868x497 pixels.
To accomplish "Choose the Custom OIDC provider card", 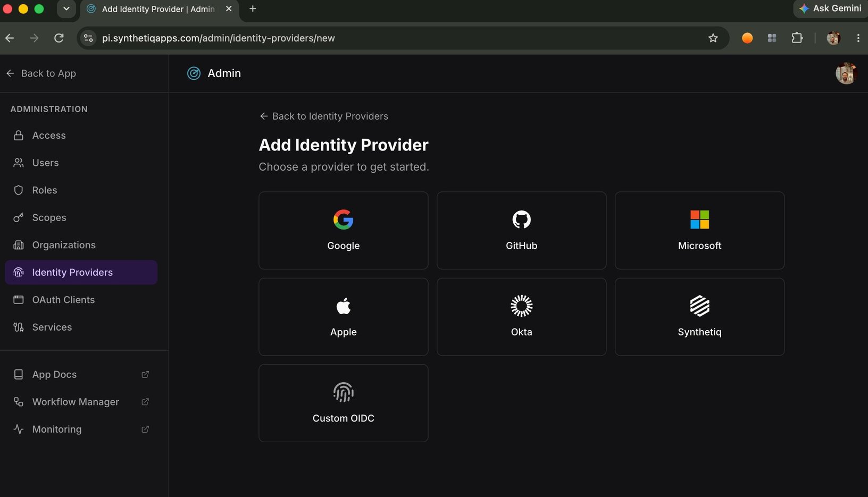I will point(343,403).
